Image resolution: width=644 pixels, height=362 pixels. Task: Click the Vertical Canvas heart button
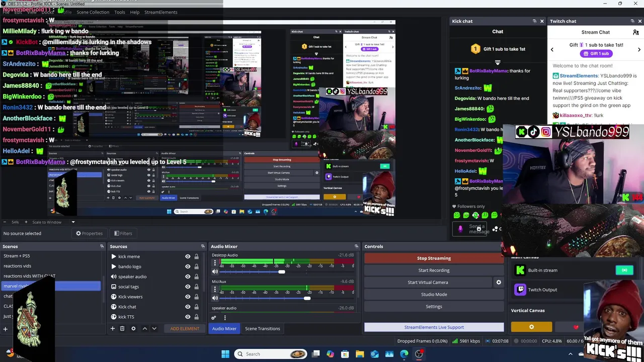pyautogui.click(x=576, y=327)
